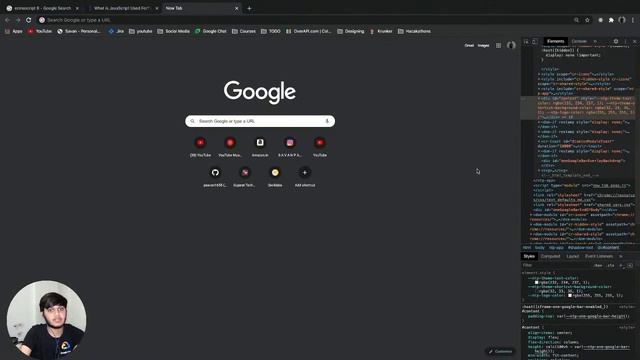
Task: Click the Customize button at the bottom
Action: click(x=500, y=351)
